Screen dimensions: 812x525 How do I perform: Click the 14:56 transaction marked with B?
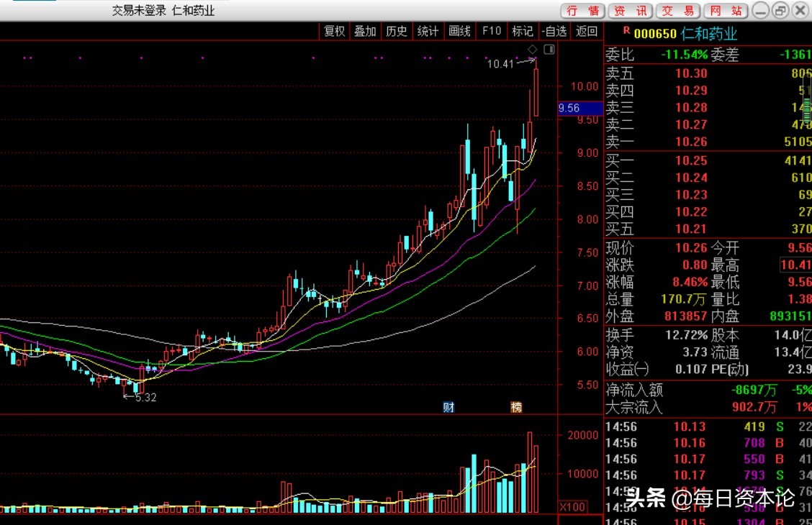click(691, 443)
